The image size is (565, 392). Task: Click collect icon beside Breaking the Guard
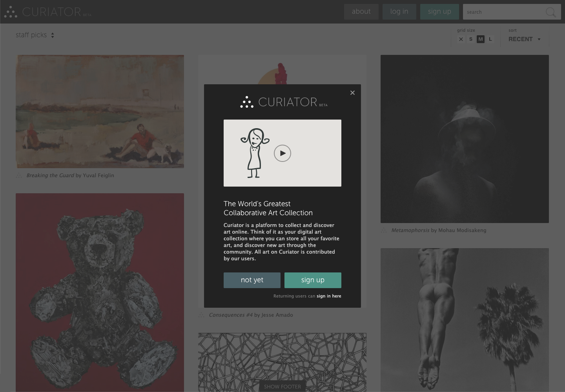19,175
